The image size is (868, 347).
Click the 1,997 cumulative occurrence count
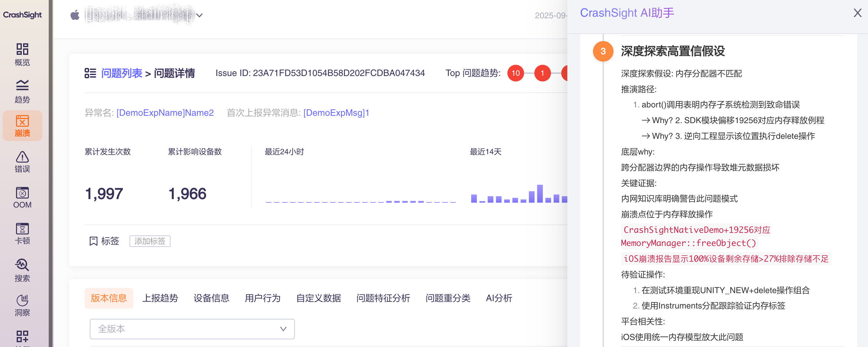click(104, 194)
